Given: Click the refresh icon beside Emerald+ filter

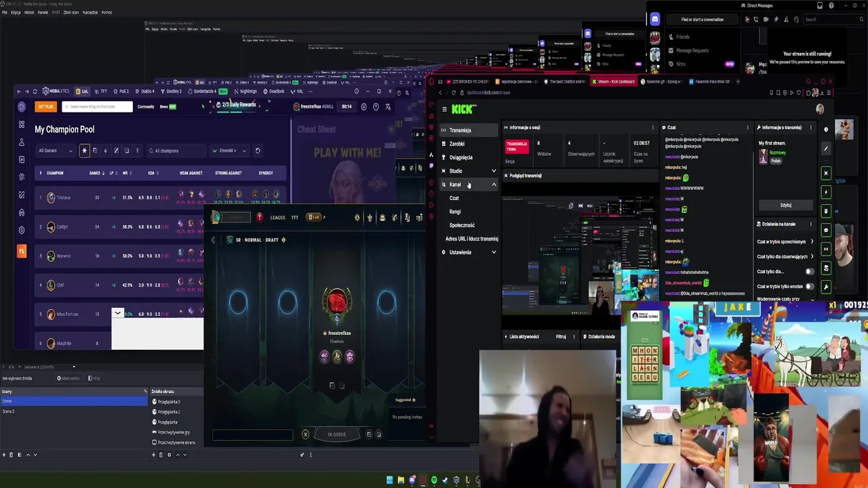Looking at the screenshot, I should (258, 150).
